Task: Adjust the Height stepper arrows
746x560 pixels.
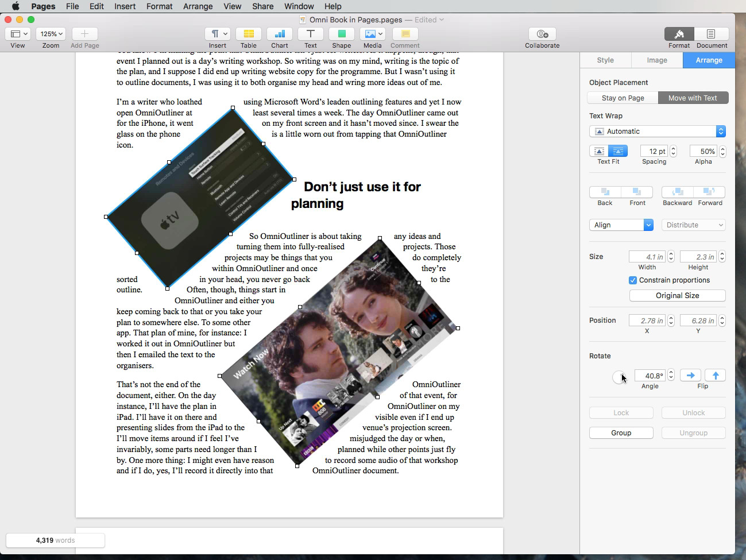Action: click(722, 257)
